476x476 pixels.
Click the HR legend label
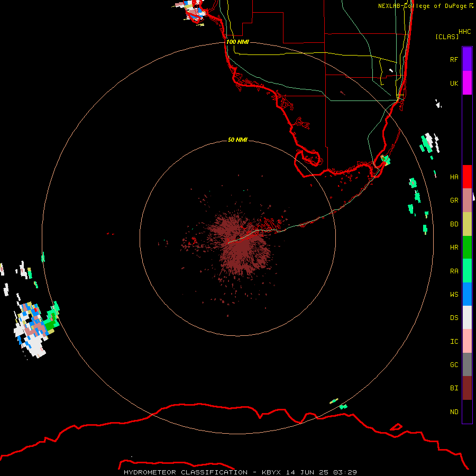(x=454, y=248)
